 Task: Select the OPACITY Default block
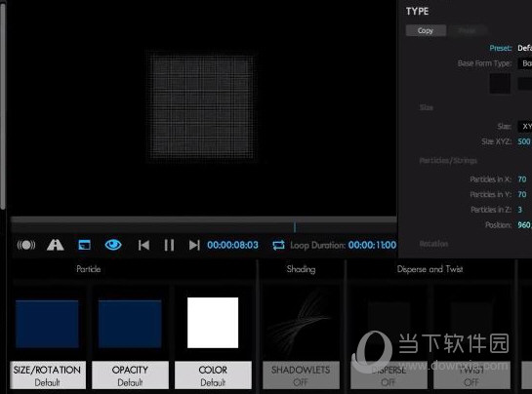click(130, 375)
